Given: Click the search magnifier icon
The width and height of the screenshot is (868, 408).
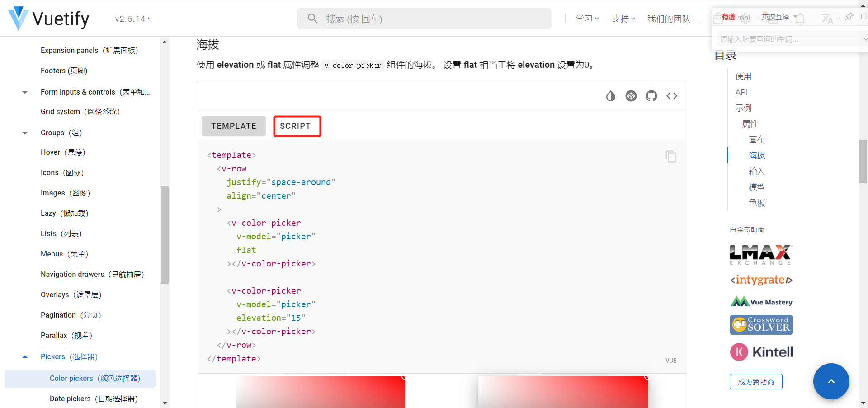Looking at the screenshot, I should pos(312,19).
